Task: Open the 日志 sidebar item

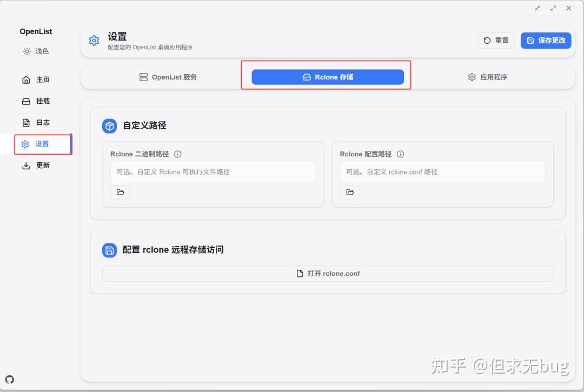Action: pyautogui.click(x=36, y=123)
